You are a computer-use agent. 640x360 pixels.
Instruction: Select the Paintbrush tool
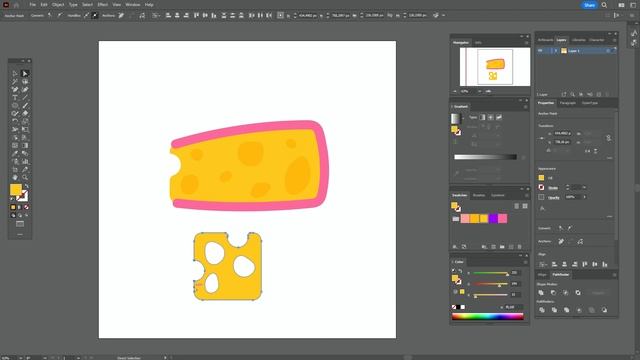coord(25,105)
